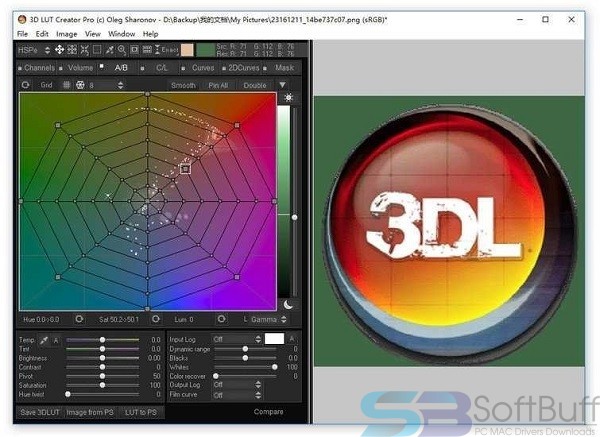Click the vertical luminance slider handle
Viewport: 600px width, 437px height.
pyautogui.click(x=295, y=217)
